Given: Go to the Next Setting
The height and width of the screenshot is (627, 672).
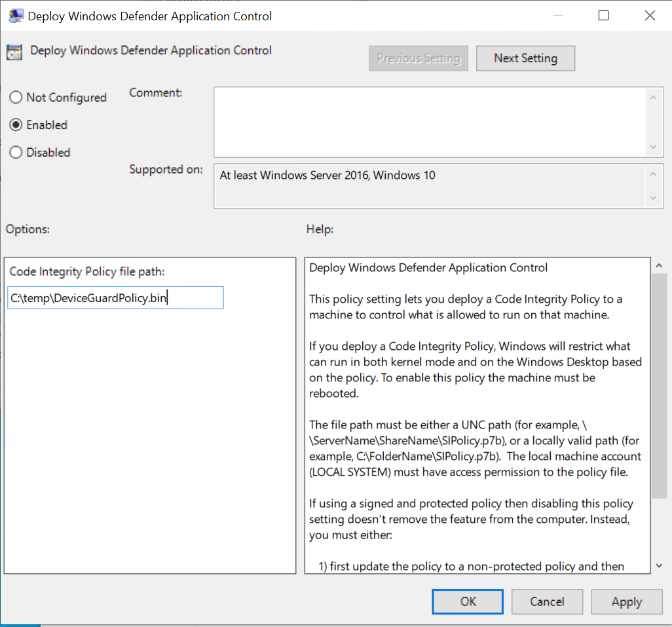Looking at the screenshot, I should (x=525, y=58).
